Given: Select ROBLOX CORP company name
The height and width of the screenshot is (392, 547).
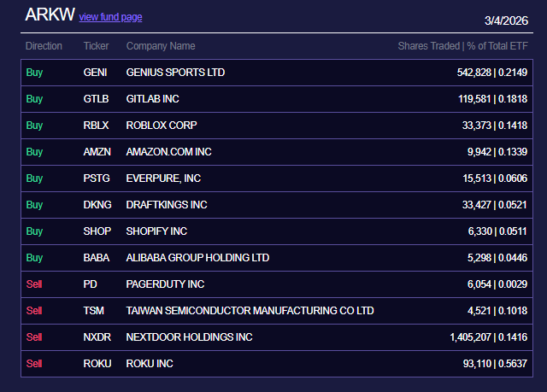Looking at the screenshot, I should pyautogui.click(x=162, y=126).
